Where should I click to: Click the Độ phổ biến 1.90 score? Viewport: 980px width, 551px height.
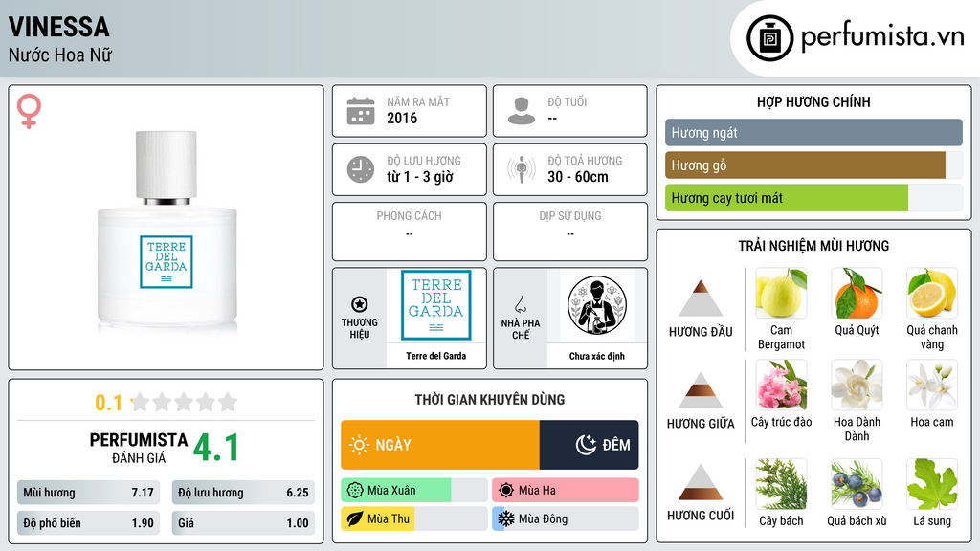[x=88, y=523]
